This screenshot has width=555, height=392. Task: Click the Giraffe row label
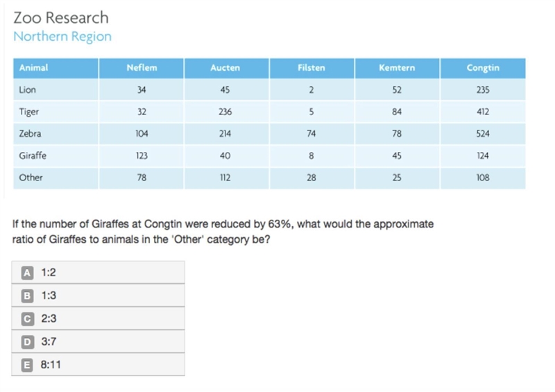pos(33,155)
